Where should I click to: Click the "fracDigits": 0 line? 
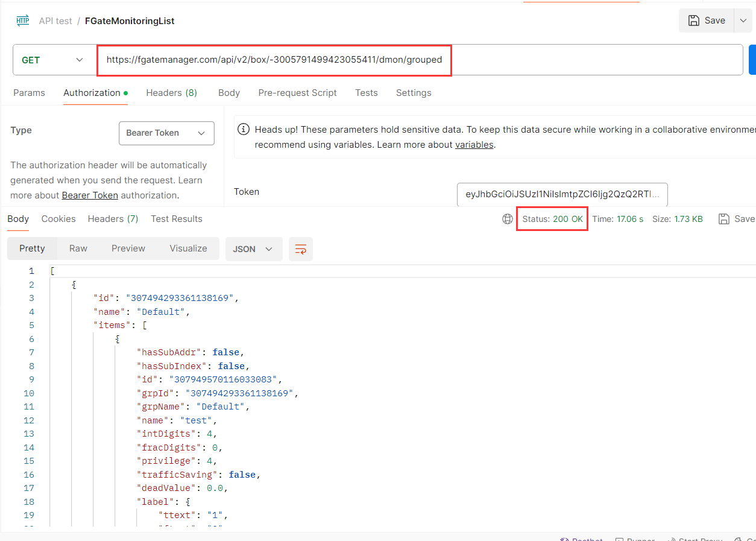tap(180, 448)
